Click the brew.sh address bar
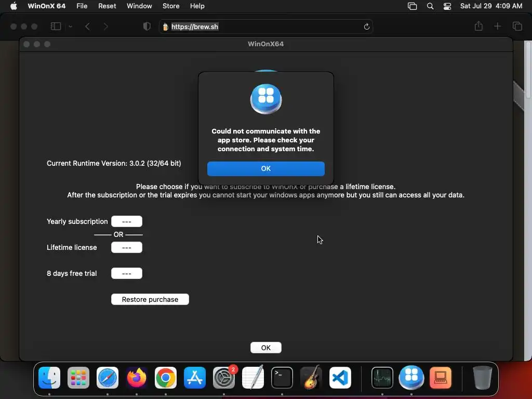Image resolution: width=532 pixels, height=399 pixels. coord(265,26)
